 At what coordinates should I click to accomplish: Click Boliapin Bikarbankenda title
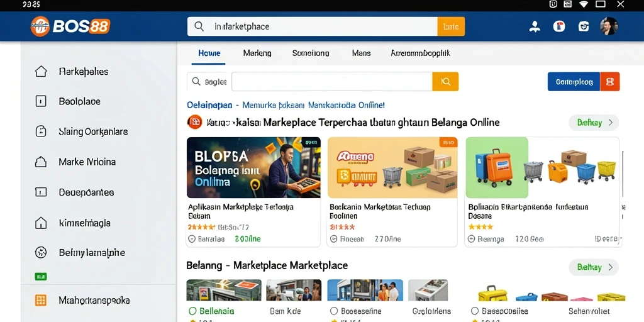(528, 211)
